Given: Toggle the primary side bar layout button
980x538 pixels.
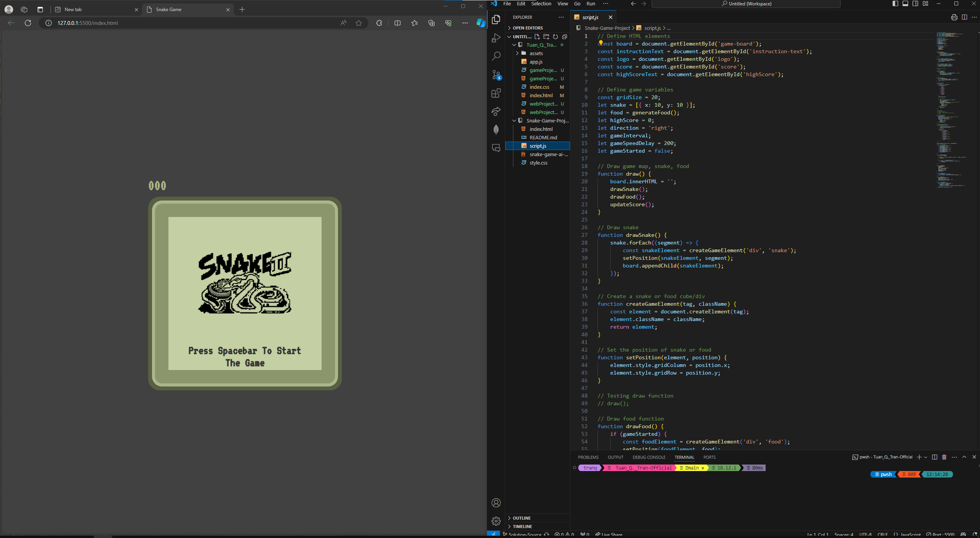Looking at the screenshot, I should click(895, 4).
